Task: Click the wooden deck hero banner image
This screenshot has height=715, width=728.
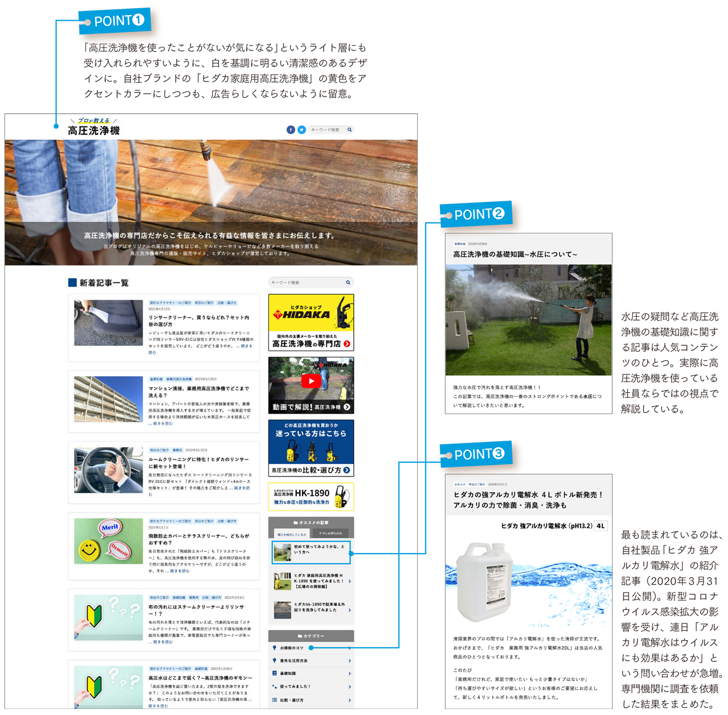Action: coord(211,202)
